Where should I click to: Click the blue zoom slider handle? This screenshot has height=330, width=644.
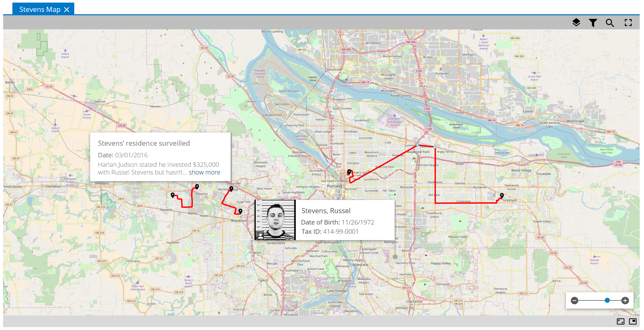607,300
